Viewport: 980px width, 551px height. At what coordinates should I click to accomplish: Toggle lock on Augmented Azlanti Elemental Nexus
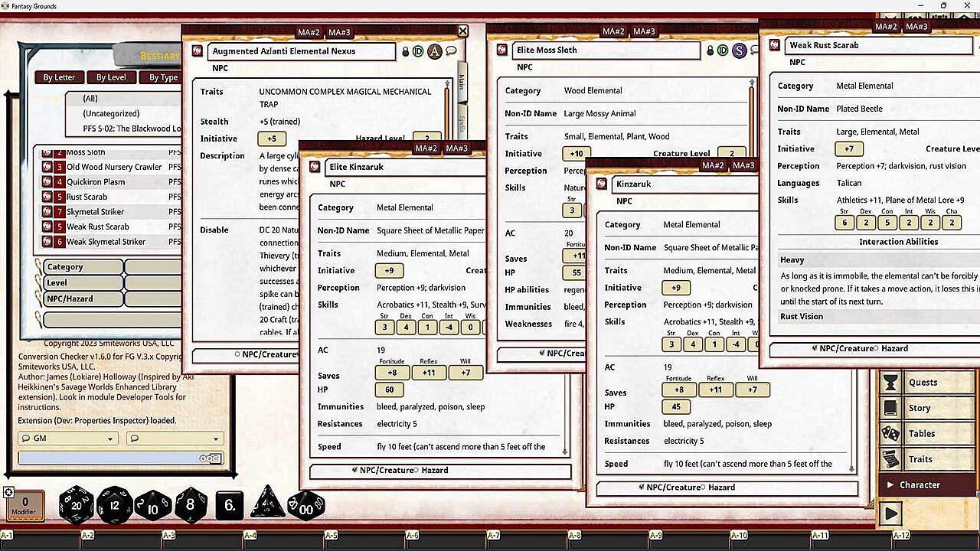[406, 51]
